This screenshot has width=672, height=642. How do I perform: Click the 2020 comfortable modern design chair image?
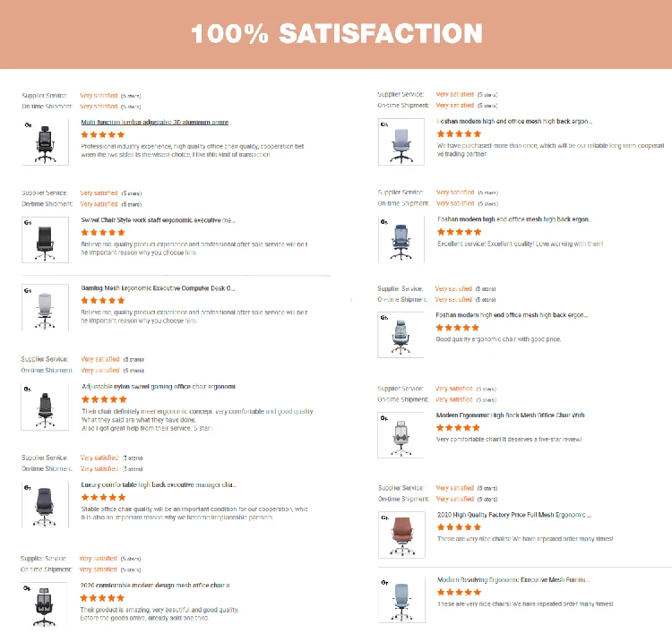(x=44, y=604)
